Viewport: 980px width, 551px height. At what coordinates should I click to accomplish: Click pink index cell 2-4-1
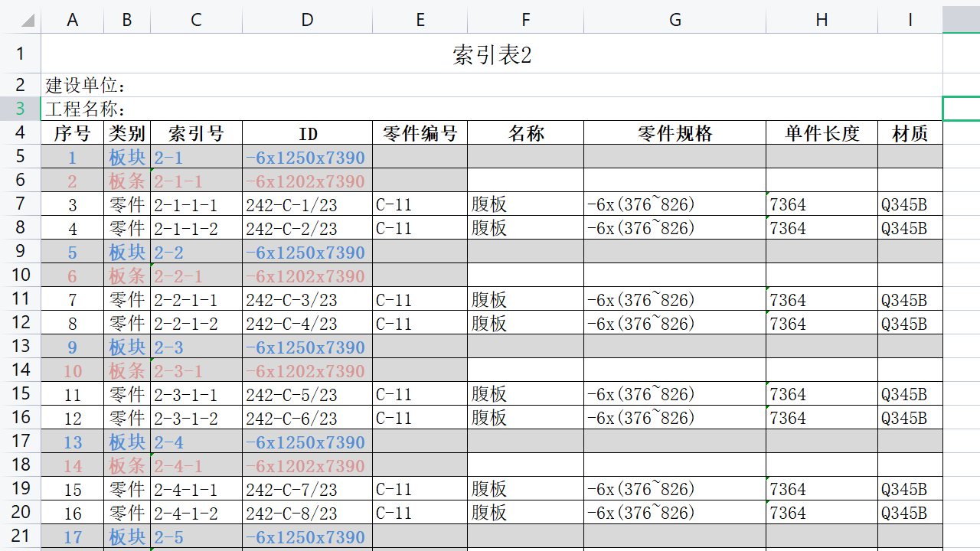(197, 465)
